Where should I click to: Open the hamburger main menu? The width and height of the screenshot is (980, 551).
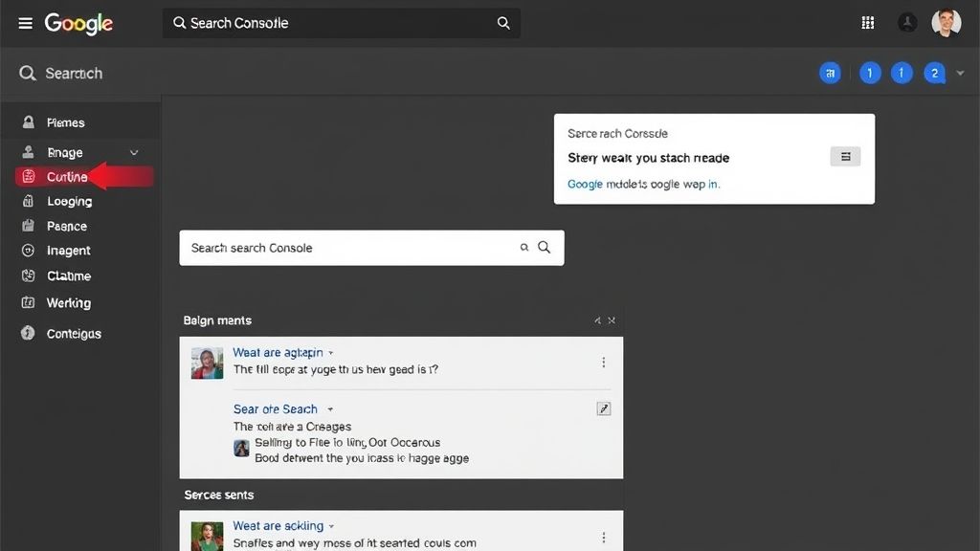tap(25, 23)
